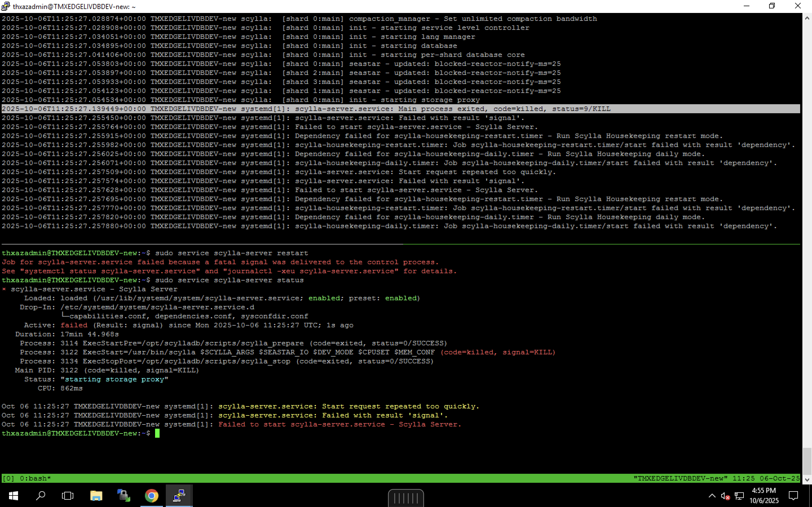
Task: Show touch keyboard handle on taskbar
Action: (406, 498)
